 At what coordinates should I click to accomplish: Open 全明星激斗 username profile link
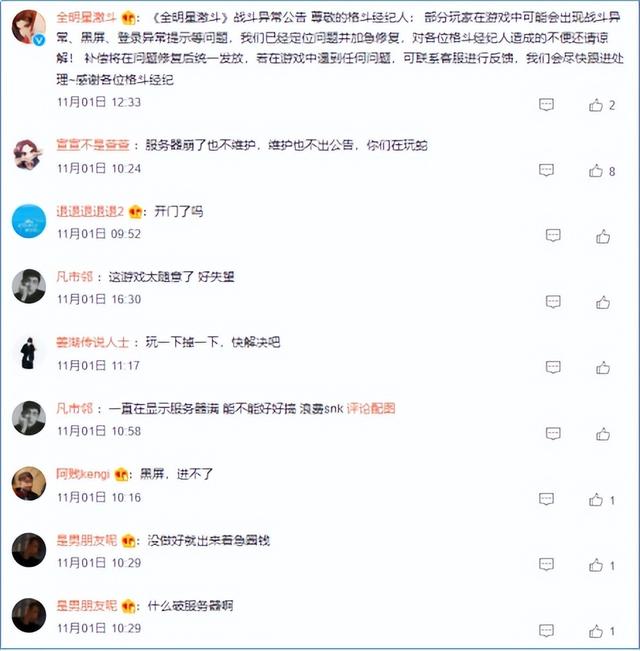click(86, 17)
